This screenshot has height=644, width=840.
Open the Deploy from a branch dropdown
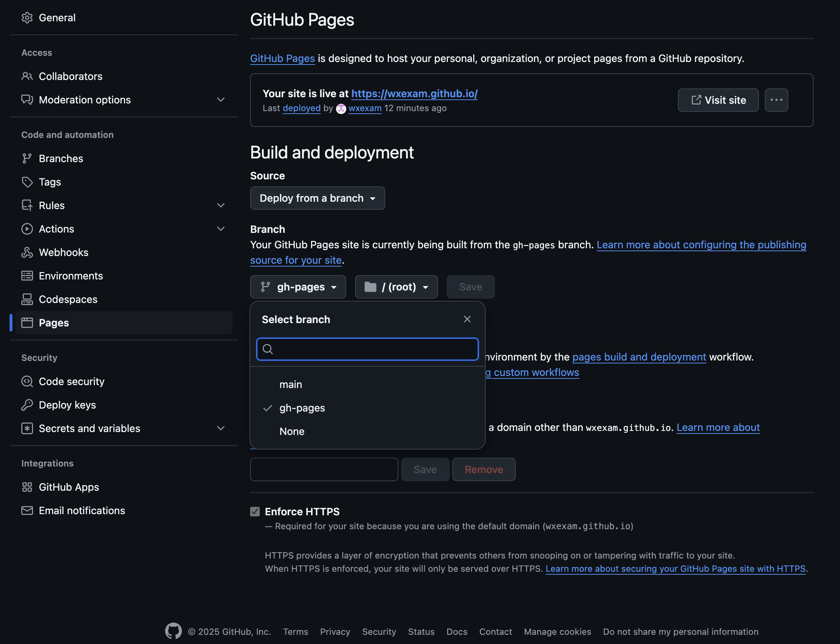click(x=317, y=198)
